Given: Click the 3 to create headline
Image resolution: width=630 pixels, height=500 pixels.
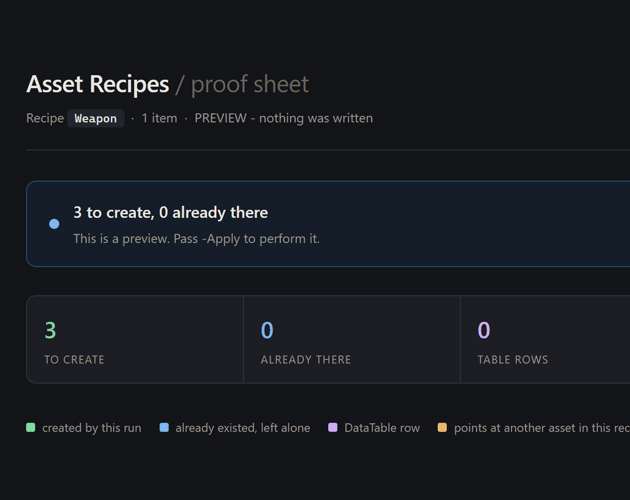Looking at the screenshot, I should pos(170,212).
